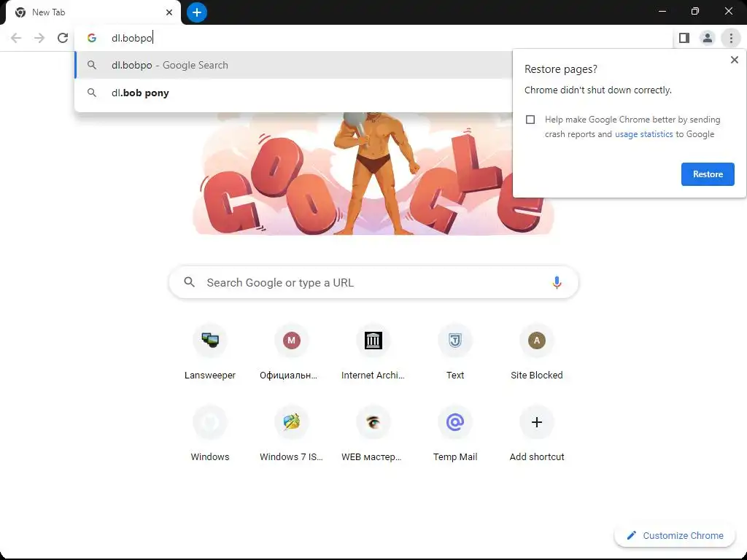Open the Site Blocked shortcut

(x=536, y=353)
